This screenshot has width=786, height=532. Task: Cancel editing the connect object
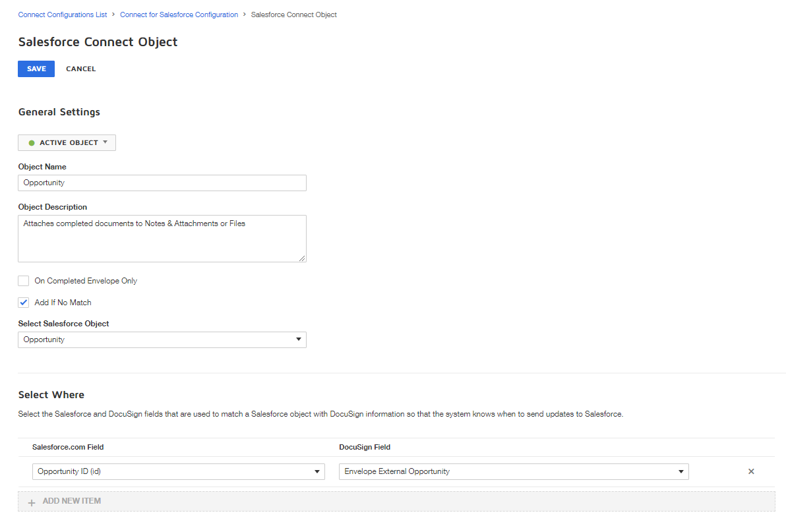pos(80,69)
